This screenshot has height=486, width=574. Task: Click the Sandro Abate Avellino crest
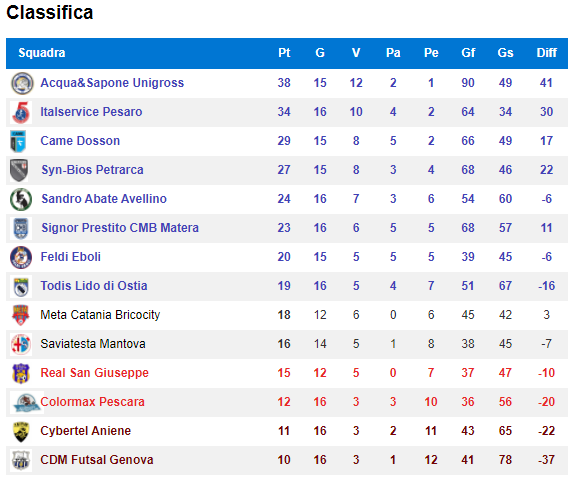(21, 199)
